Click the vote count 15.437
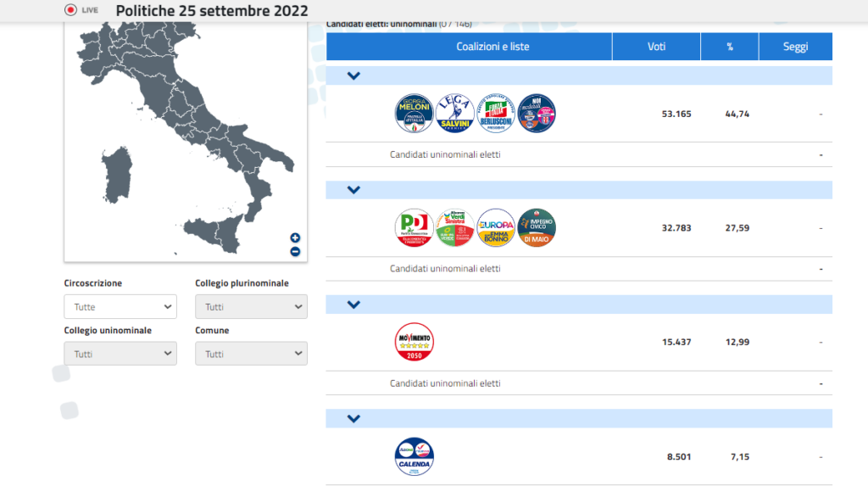 pos(676,342)
